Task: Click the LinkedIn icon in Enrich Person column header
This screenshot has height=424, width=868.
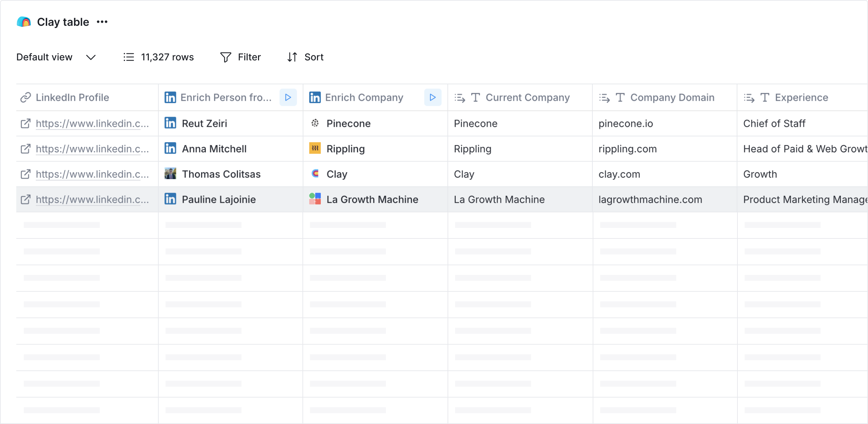Action: [x=171, y=97]
